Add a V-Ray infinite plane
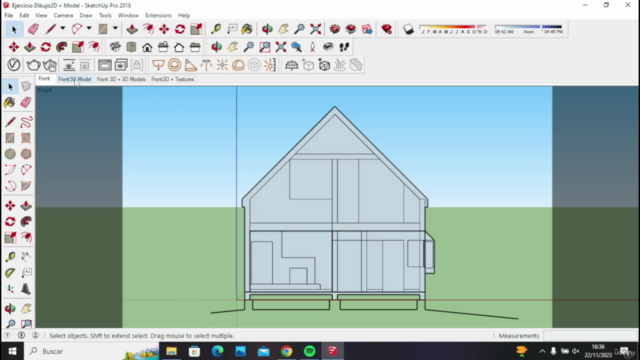This screenshot has height=360, width=640. [x=291, y=65]
